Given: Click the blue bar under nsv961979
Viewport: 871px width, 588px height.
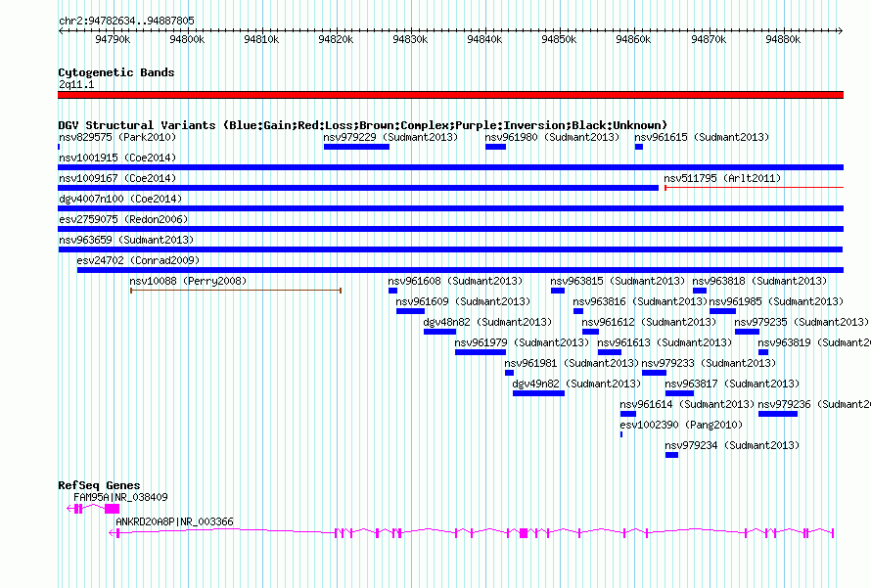Looking at the screenshot, I should (x=481, y=352).
